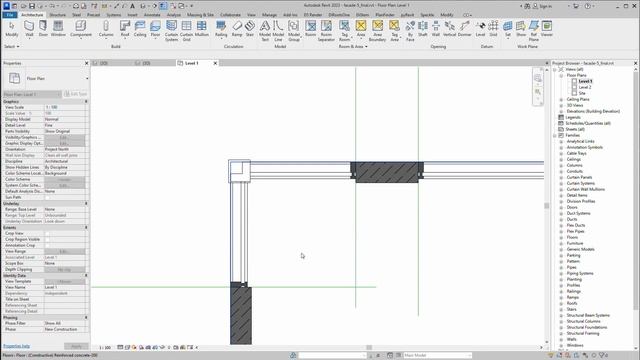Select the Room Separator tool
640x360 pixels.
tap(326, 31)
